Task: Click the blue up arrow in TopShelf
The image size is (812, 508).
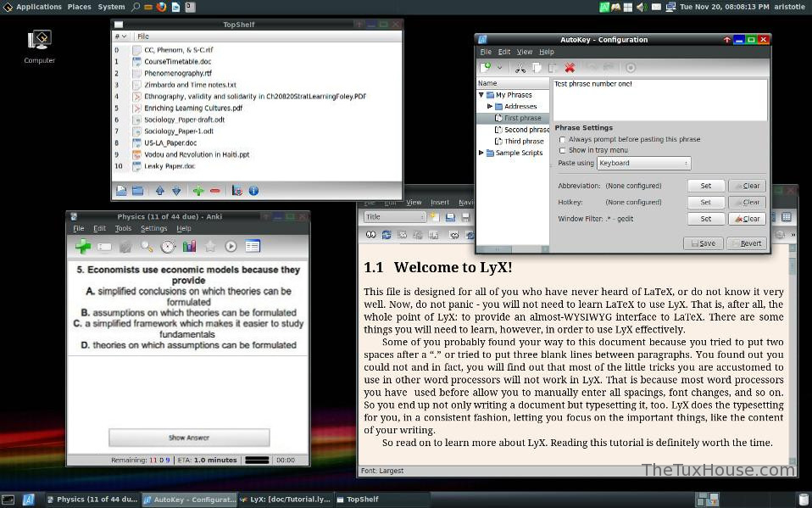Action: coord(159,191)
